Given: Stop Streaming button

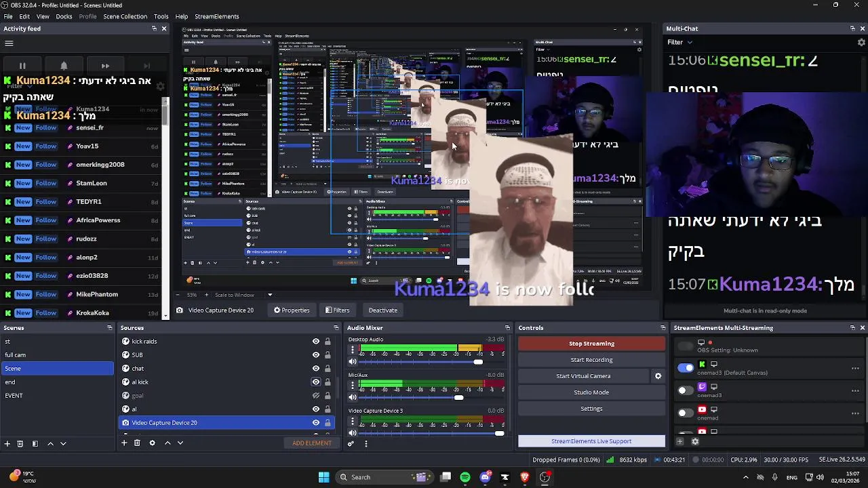Looking at the screenshot, I should click(591, 344).
